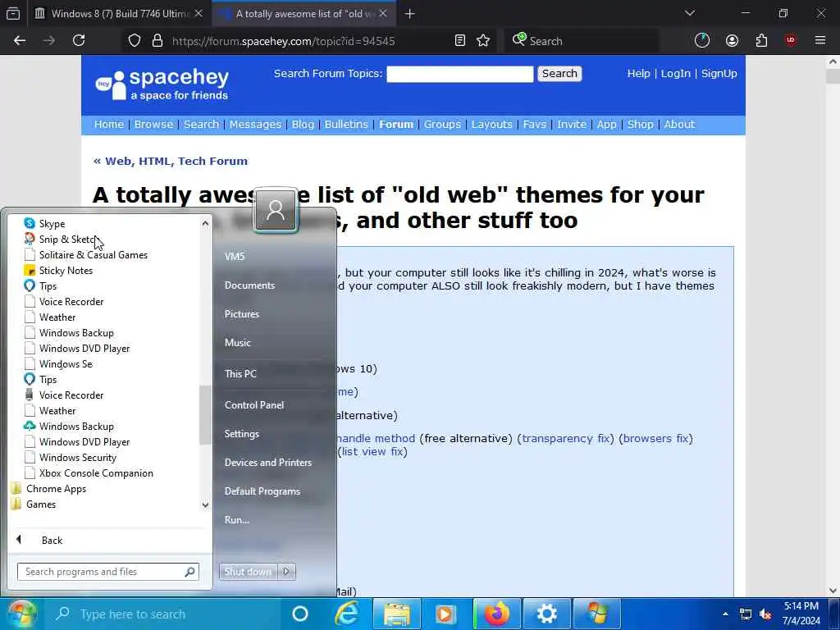The image size is (840, 630).
Task: Show hidden tray icons arrow
Action: 725,614
